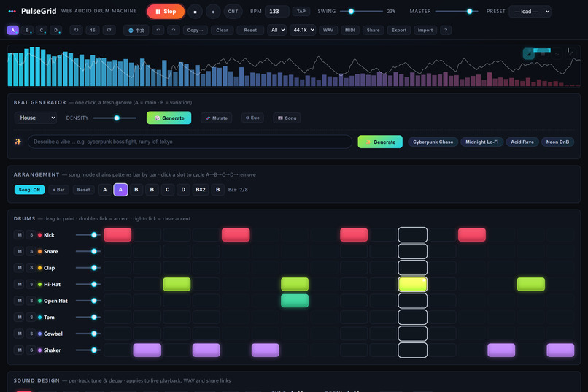
Task: Click the Import button
Action: [425, 30]
